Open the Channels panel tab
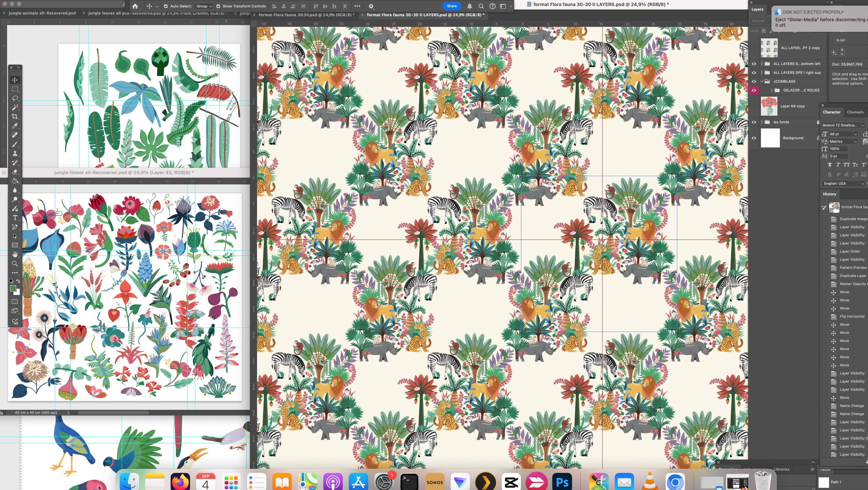Screen dimensions: 868x490 coord(855,112)
